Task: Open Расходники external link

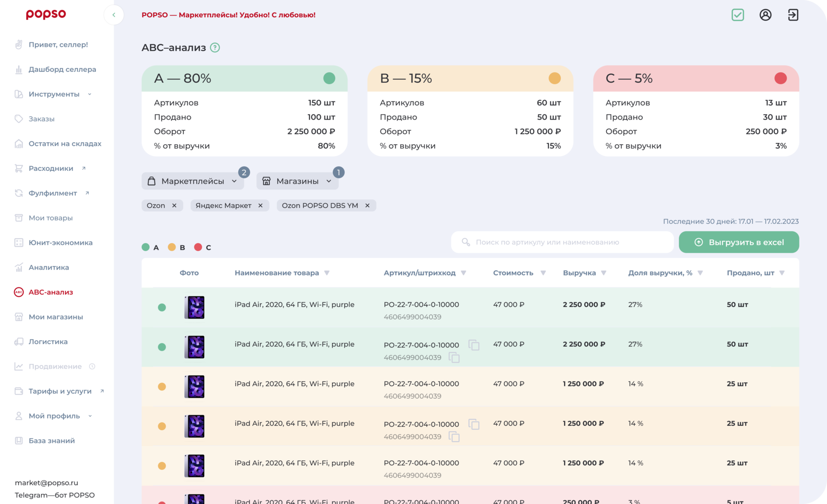Action: point(51,168)
